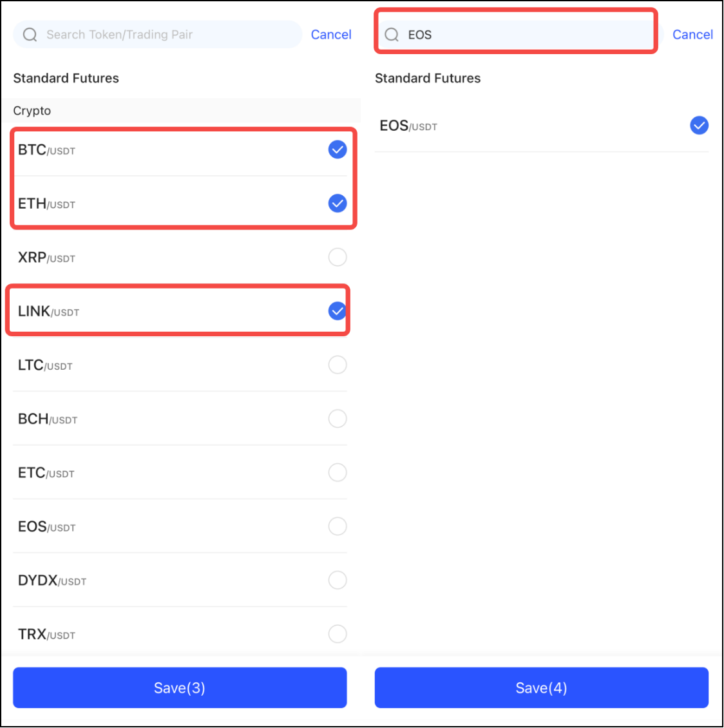This screenshot has width=724, height=728.
Task: Click the Crypto category header
Action: click(x=32, y=111)
